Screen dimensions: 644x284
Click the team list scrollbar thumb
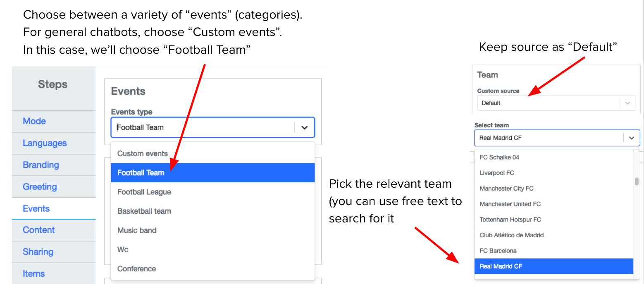(637, 181)
